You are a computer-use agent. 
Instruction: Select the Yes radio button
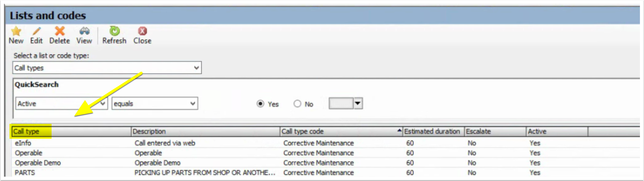[x=261, y=104]
